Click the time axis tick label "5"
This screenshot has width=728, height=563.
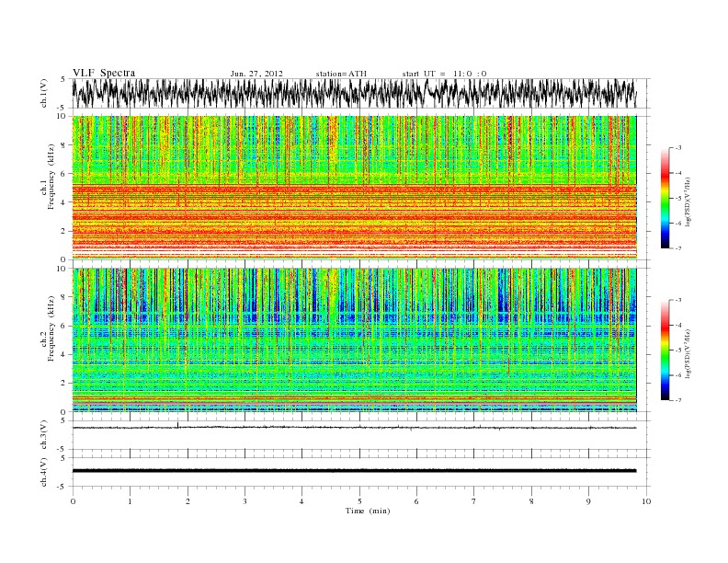pos(359,501)
